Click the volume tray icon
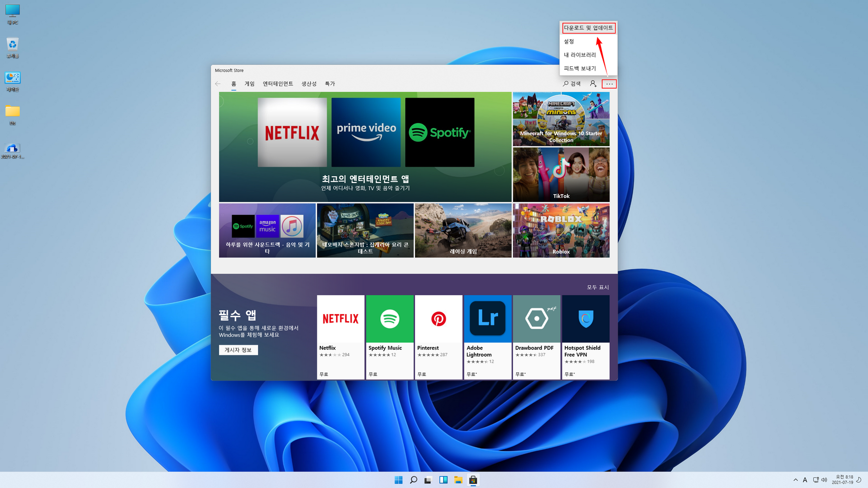Viewport: 868px width, 488px height. pyautogui.click(x=824, y=480)
